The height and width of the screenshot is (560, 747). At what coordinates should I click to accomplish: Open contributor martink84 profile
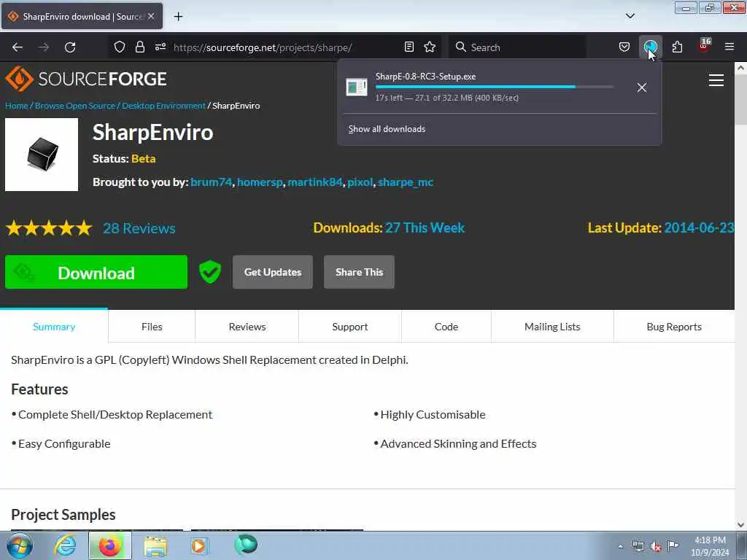click(x=315, y=182)
